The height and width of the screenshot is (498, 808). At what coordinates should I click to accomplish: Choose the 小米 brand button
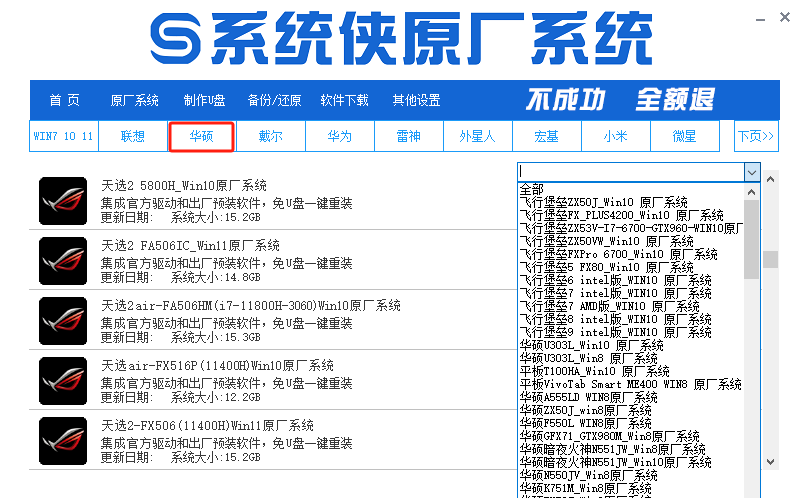coord(616,136)
